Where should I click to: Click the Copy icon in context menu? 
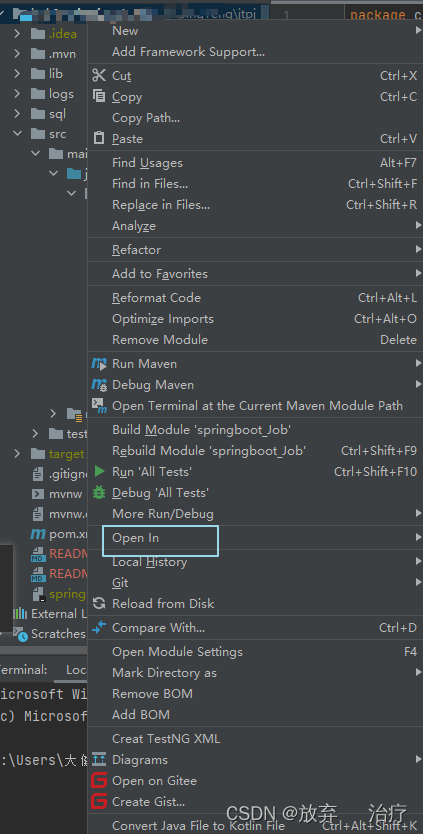99,96
